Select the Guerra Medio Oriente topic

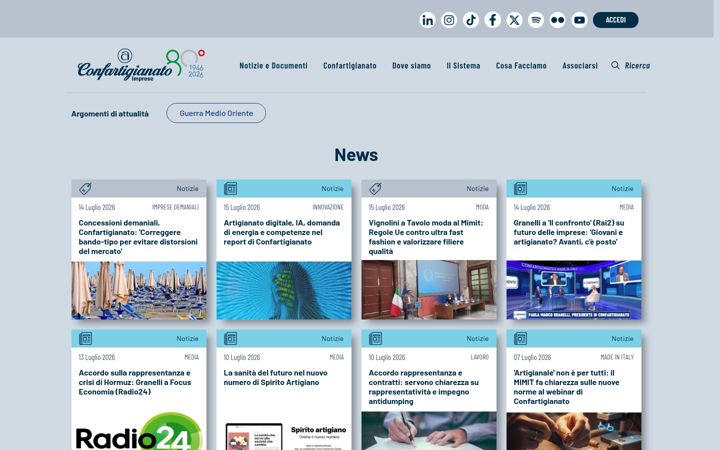pyautogui.click(x=216, y=113)
